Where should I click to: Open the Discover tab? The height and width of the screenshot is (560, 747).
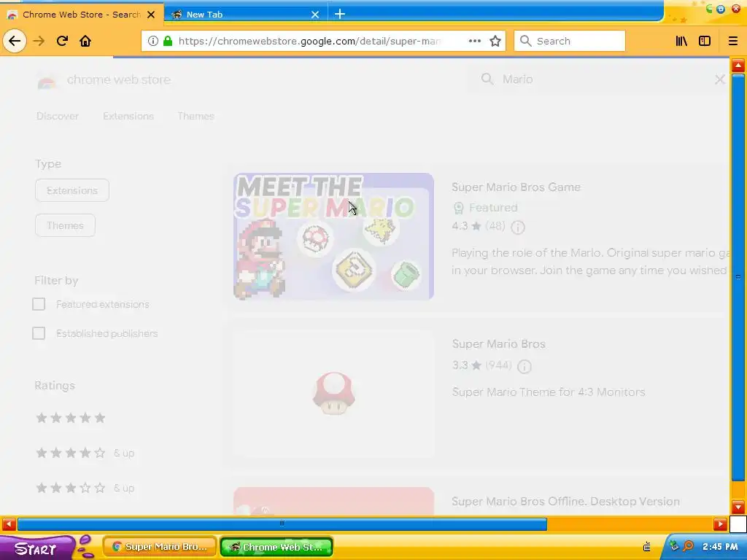[x=58, y=116]
